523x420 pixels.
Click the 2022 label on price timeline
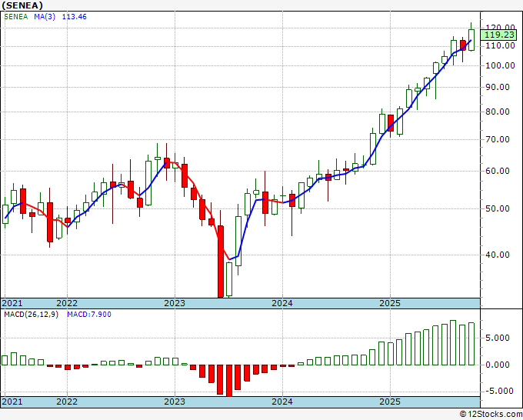pyautogui.click(x=67, y=303)
